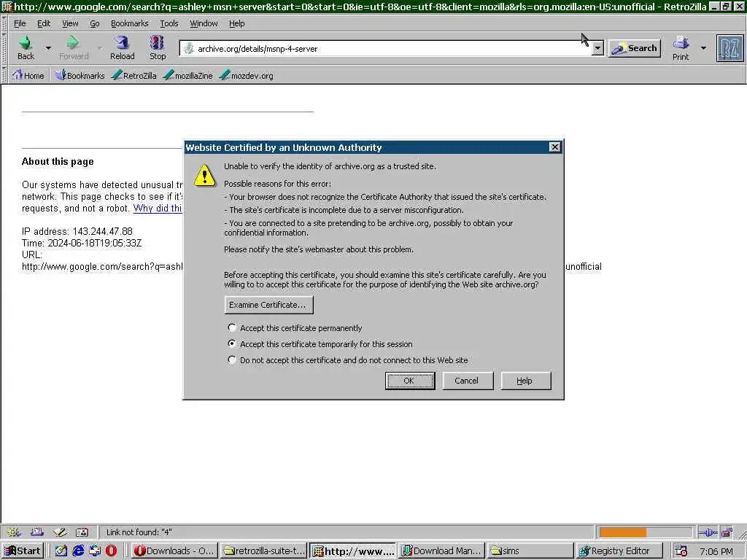The width and height of the screenshot is (747, 560).
Task: Click the security lock icon in the status bar
Action: click(x=727, y=532)
